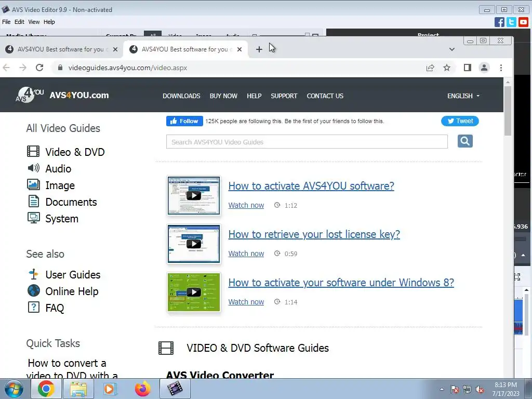
Task: Play the lost license key video thumbnail
Action: click(194, 244)
